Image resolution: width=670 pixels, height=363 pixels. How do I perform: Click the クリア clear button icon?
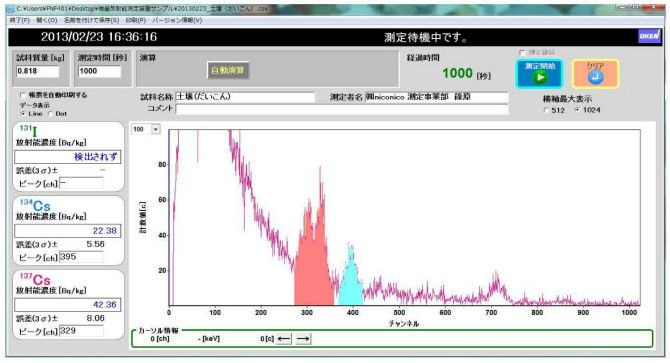click(x=595, y=73)
